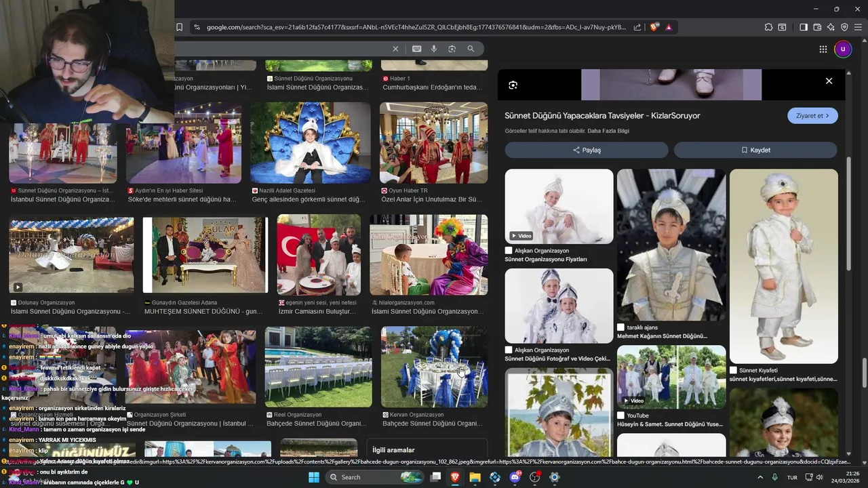The height and width of the screenshot is (488, 868).
Task: Open the browser extensions puzzle icon
Action: click(x=768, y=27)
